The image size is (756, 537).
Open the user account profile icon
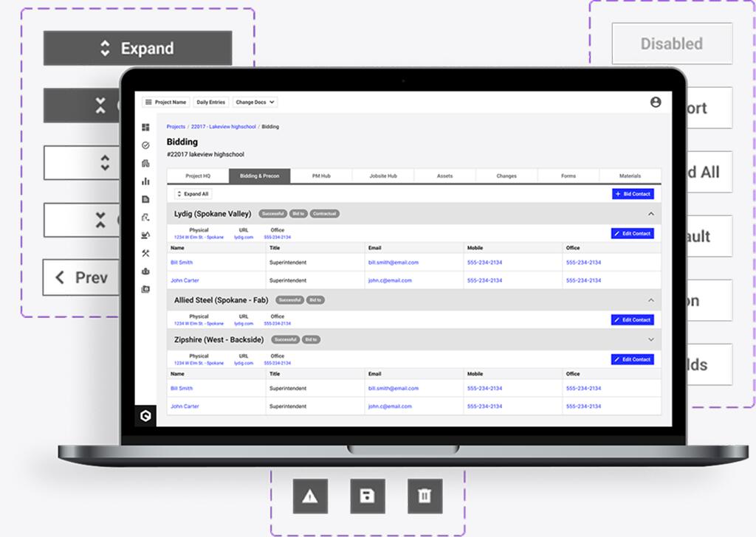[655, 103]
